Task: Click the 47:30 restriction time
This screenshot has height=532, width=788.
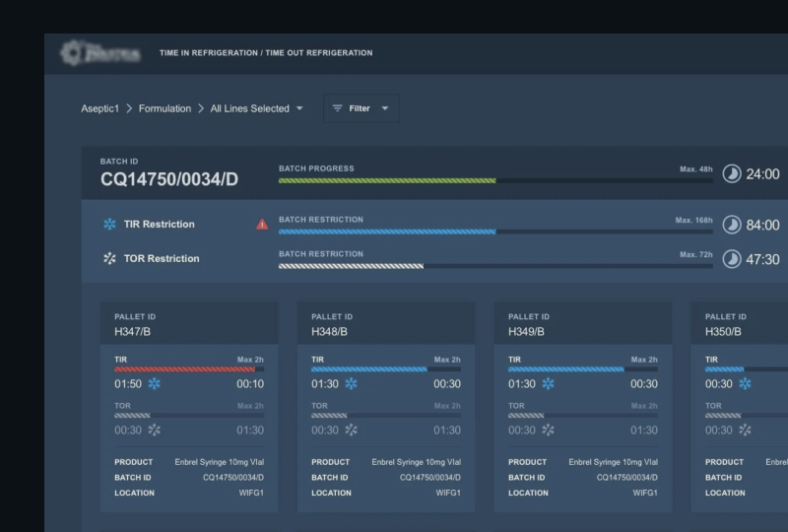Action: [762, 259]
